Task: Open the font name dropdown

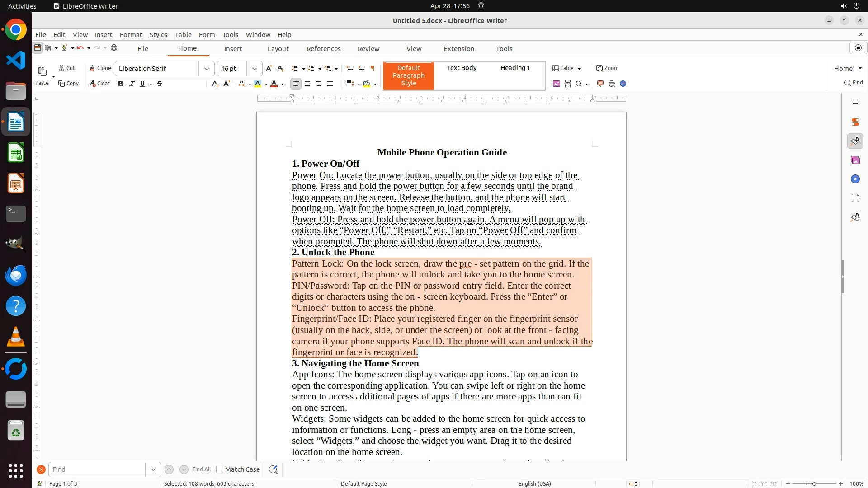Action: 207,69
